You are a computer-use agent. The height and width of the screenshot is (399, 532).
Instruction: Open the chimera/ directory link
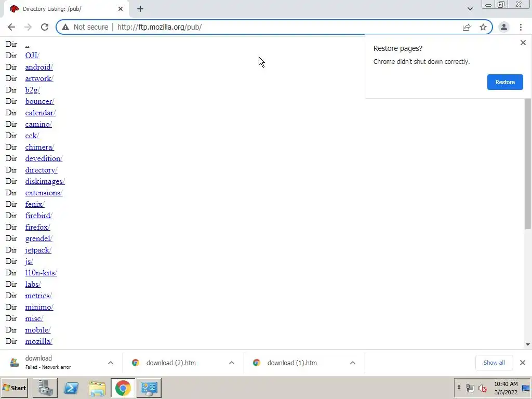(x=39, y=147)
